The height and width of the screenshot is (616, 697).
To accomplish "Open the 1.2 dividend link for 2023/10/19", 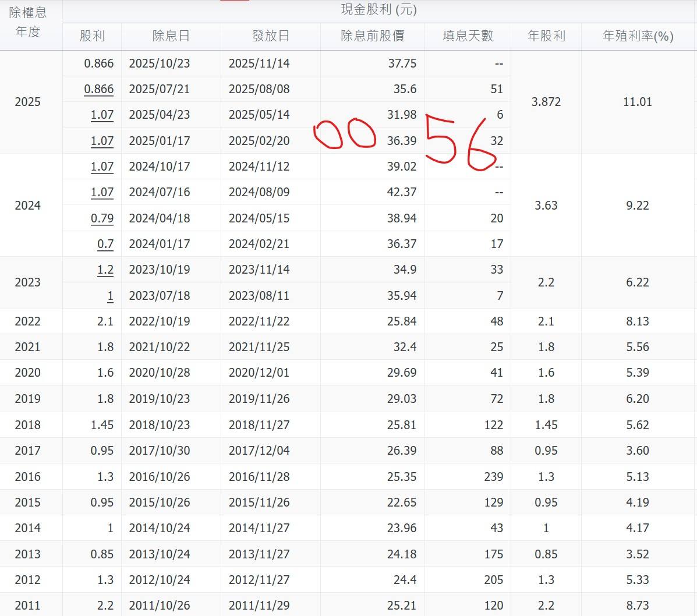I will pyautogui.click(x=105, y=270).
